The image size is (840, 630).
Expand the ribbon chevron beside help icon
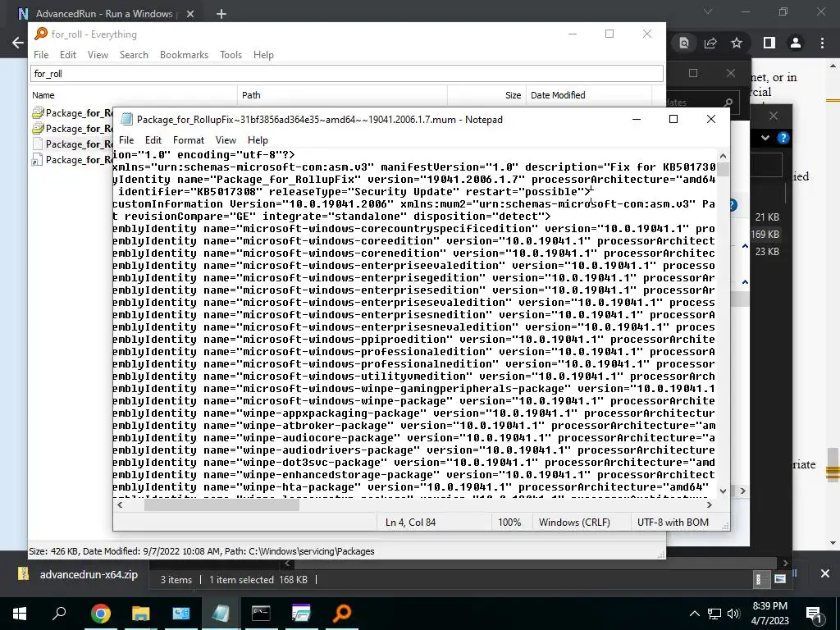(x=765, y=138)
